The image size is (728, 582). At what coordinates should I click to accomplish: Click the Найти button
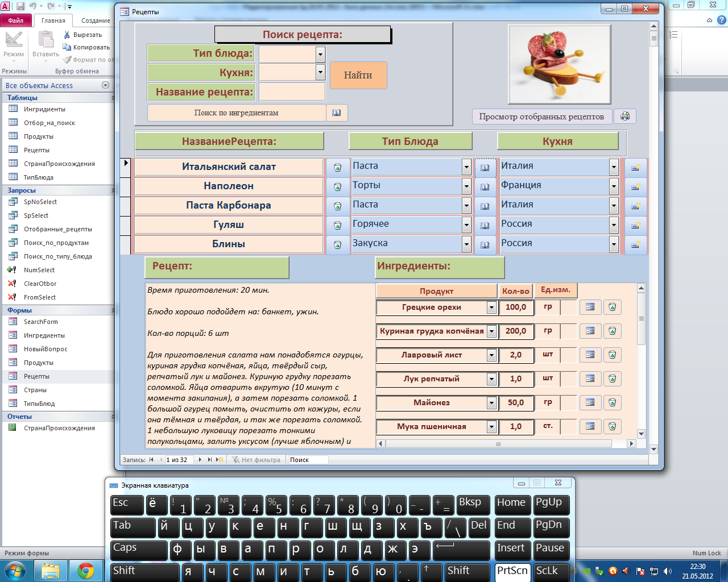pos(358,75)
